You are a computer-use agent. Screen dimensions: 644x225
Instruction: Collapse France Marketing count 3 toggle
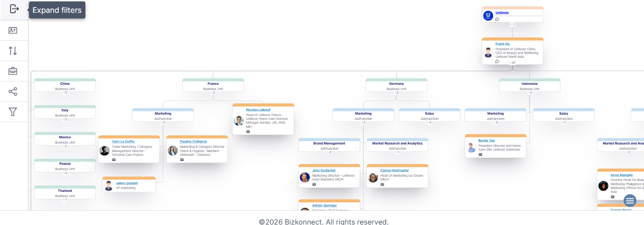tap(163, 122)
